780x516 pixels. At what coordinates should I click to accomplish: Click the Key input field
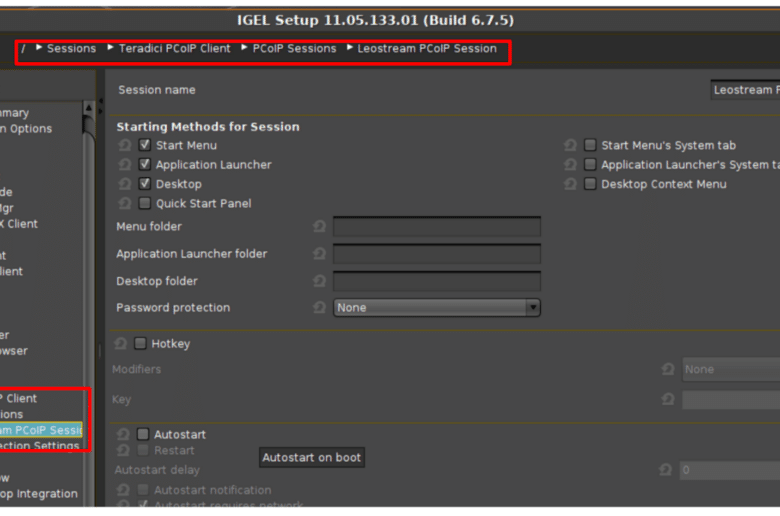731,400
